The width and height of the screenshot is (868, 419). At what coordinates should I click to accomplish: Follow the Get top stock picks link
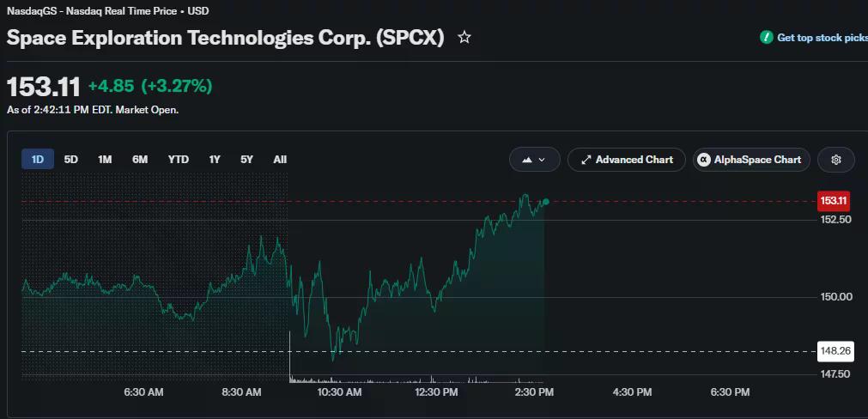tap(822, 38)
